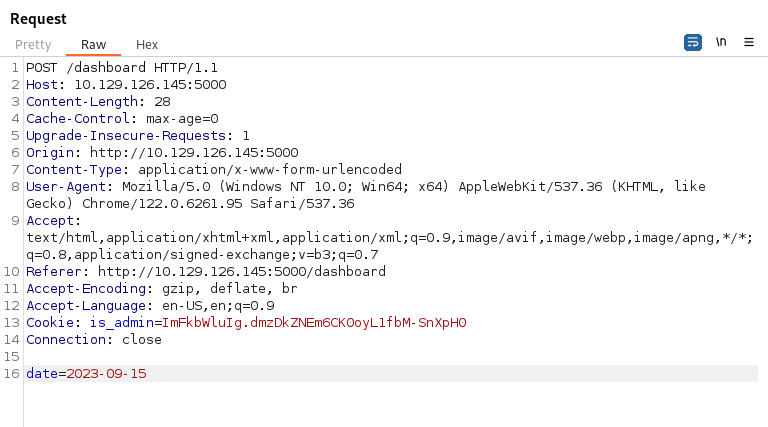Image resolution: width=768 pixels, height=427 pixels.
Task: Click the Accept-Encoding header line
Action: pyautogui.click(x=162, y=289)
